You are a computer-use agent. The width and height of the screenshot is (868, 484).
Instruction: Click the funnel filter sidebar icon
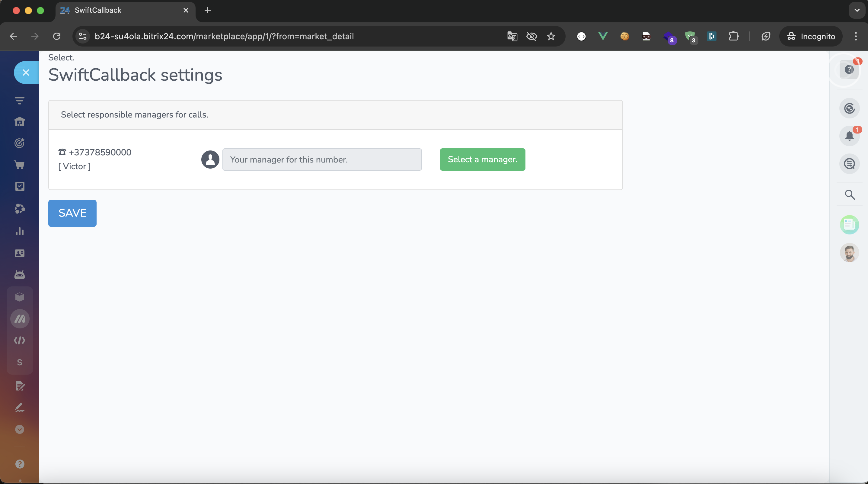[x=20, y=100]
